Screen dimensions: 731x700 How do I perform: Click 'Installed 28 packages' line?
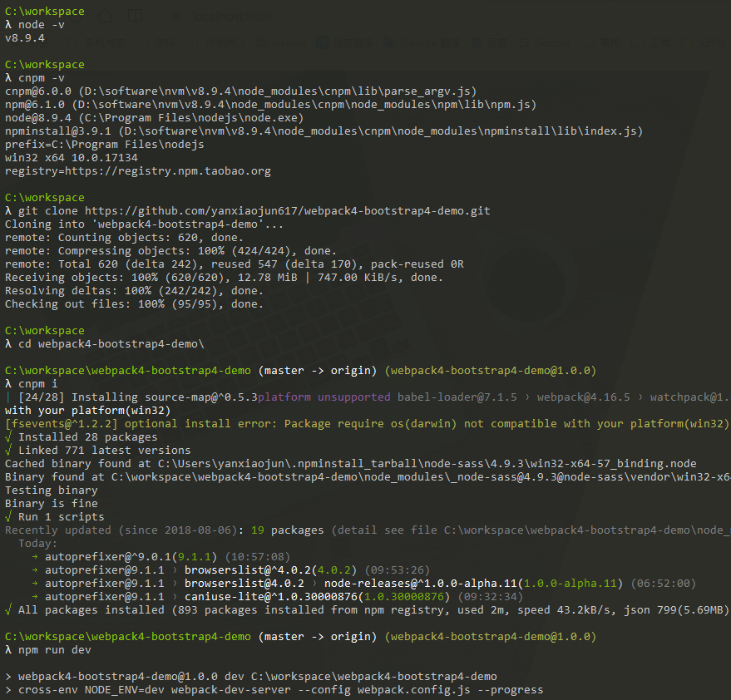(81, 436)
